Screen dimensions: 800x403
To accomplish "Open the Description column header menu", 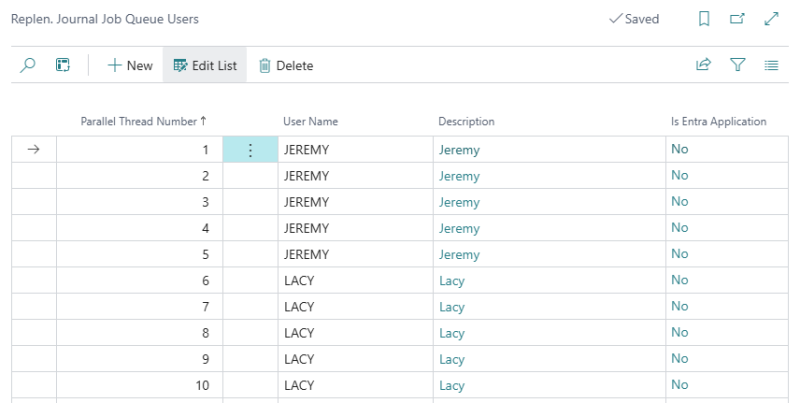I will [466, 122].
